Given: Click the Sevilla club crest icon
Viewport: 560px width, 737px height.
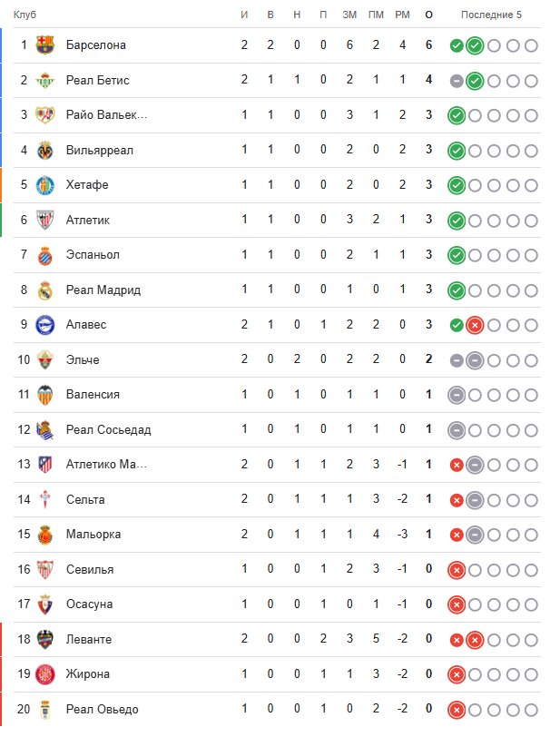Looking at the screenshot, I should coord(44,570).
